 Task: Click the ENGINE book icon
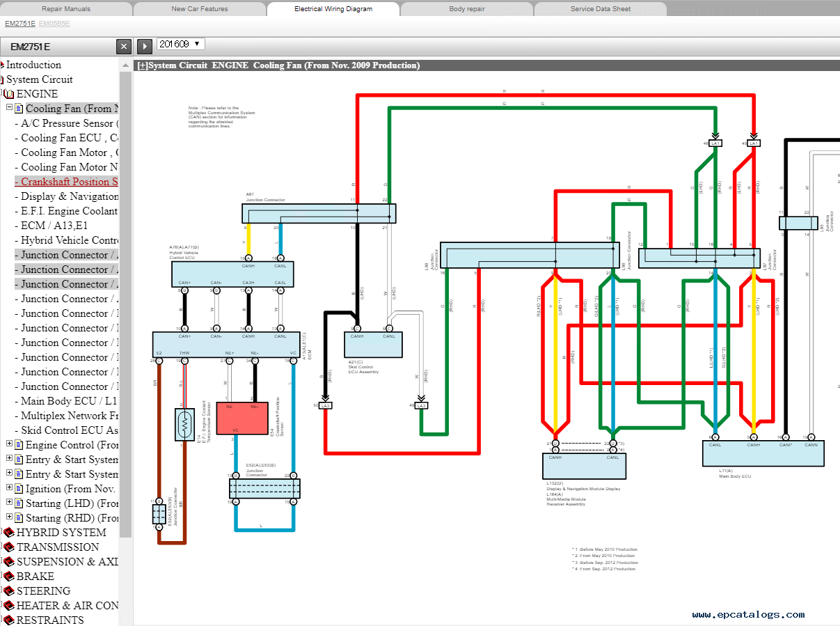tap(10, 94)
